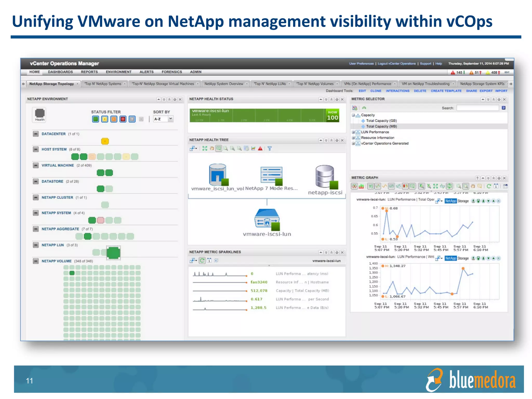
Task: Open the calendar date control in Metric Graph
Action: 496,186
